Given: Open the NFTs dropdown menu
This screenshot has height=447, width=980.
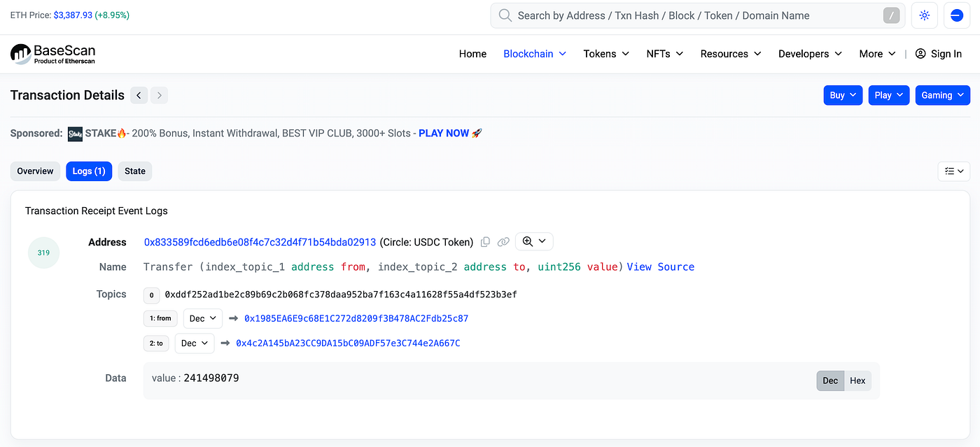Looking at the screenshot, I should coord(665,54).
